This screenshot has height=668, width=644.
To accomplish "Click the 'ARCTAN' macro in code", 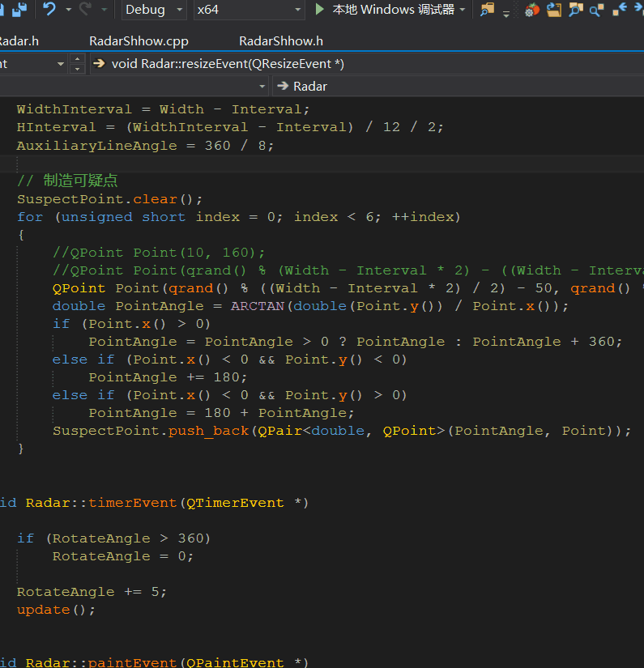I will tap(258, 306).
